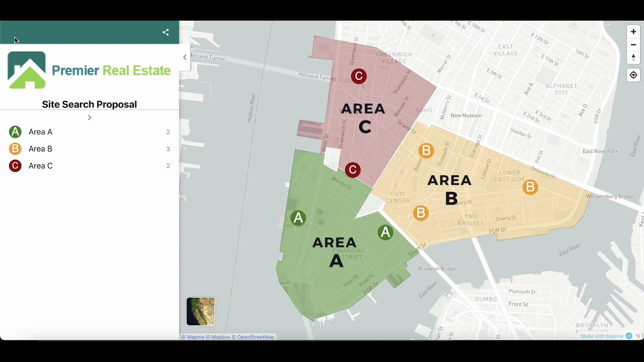Select Area C in the category list
Viewport: 644px width, 362px height.
coord(90,166)
